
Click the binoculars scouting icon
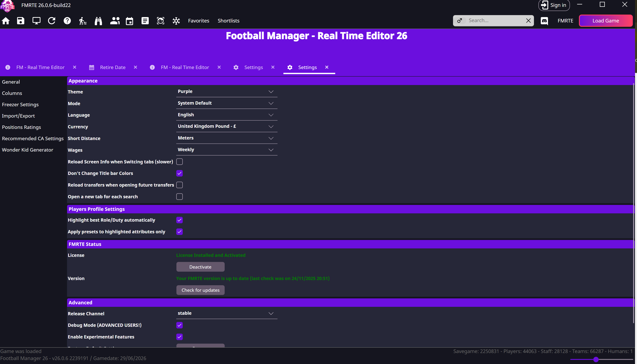98,21
